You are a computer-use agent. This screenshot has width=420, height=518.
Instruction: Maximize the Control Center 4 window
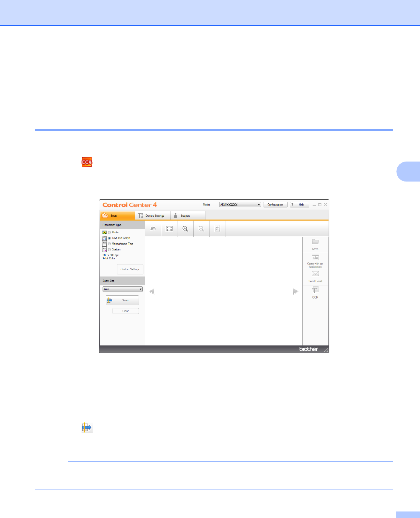click(320, 205)
